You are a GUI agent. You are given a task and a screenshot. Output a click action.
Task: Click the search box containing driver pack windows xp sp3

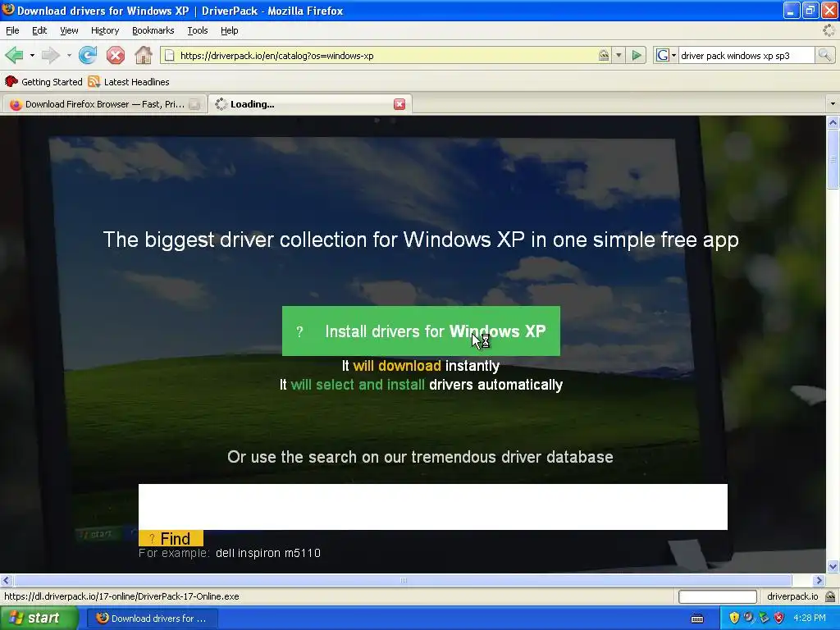pos(746,55)
